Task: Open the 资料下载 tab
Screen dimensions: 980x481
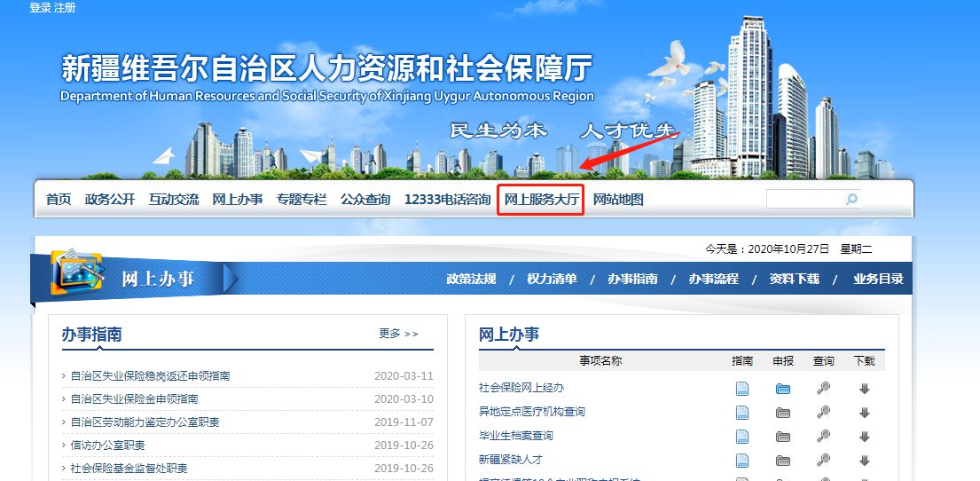Action: pyautogui.click(x=794, y=279)
